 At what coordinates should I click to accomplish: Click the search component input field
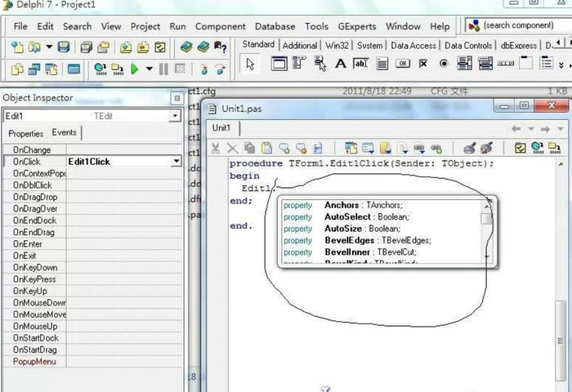519,25
